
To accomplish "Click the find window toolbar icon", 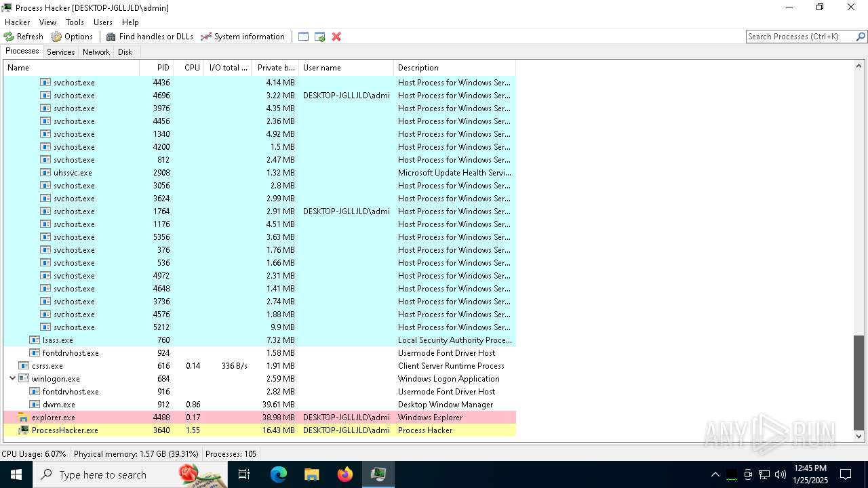I will 303,37.
